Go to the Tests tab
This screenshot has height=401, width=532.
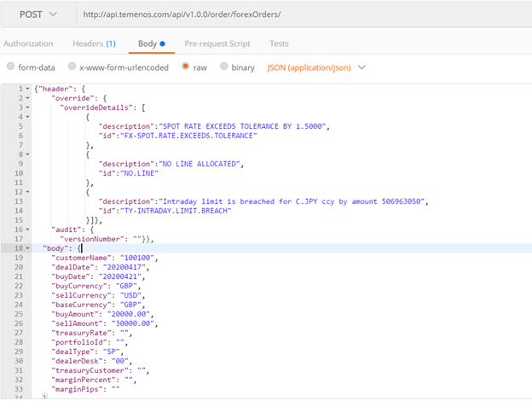pos(279,44)
